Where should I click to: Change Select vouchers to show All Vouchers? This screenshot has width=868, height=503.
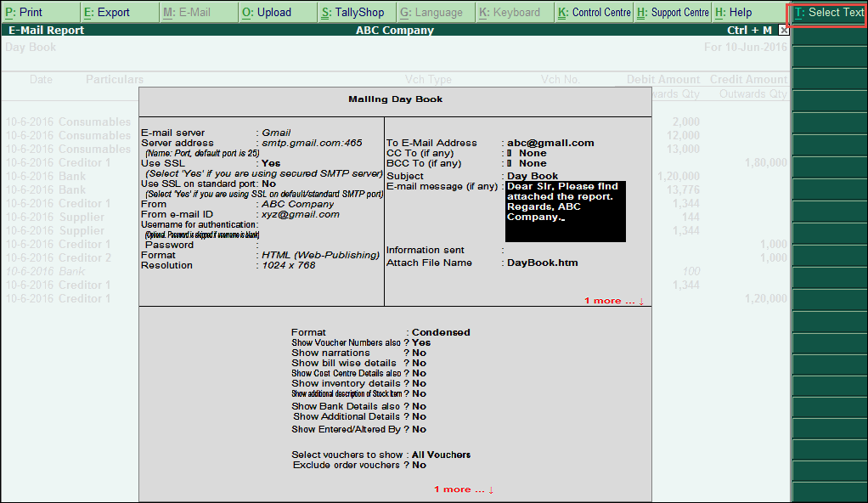point(441,455)
